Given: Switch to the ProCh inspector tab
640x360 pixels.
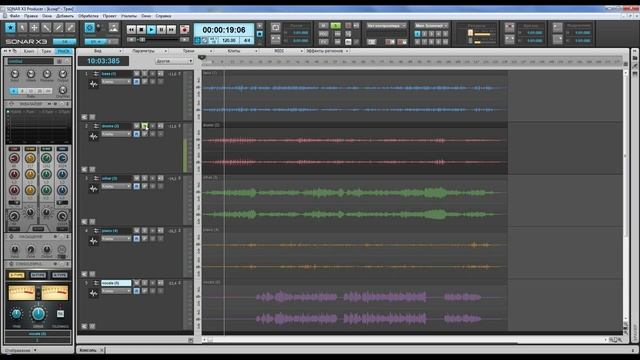Looking at the screenshot, I should pyautogui.click(x=64, y=51).
